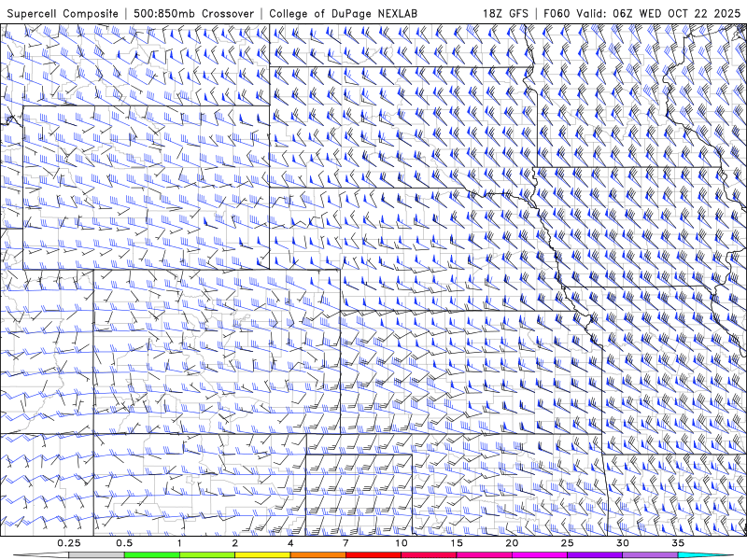Click the color bar segment between 15 and 20
The image size is (747, 560).
tap(484, 555)
